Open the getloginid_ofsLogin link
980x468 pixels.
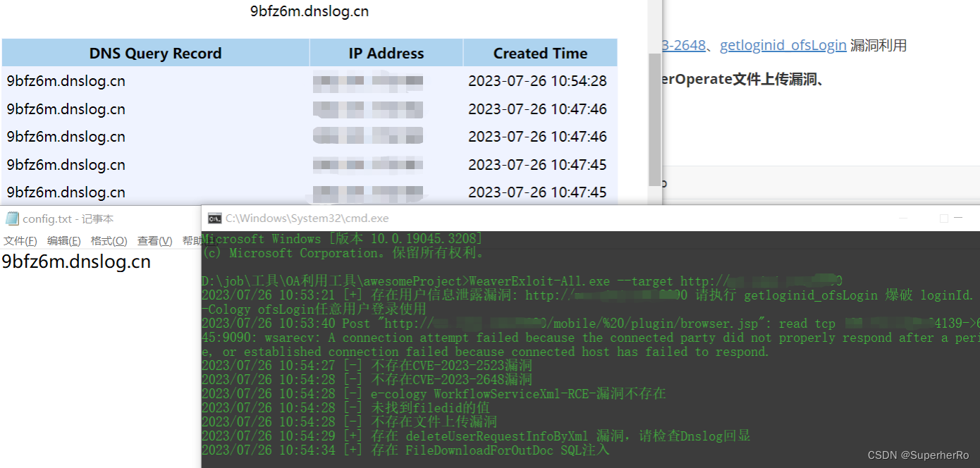(x=783, y=44)
